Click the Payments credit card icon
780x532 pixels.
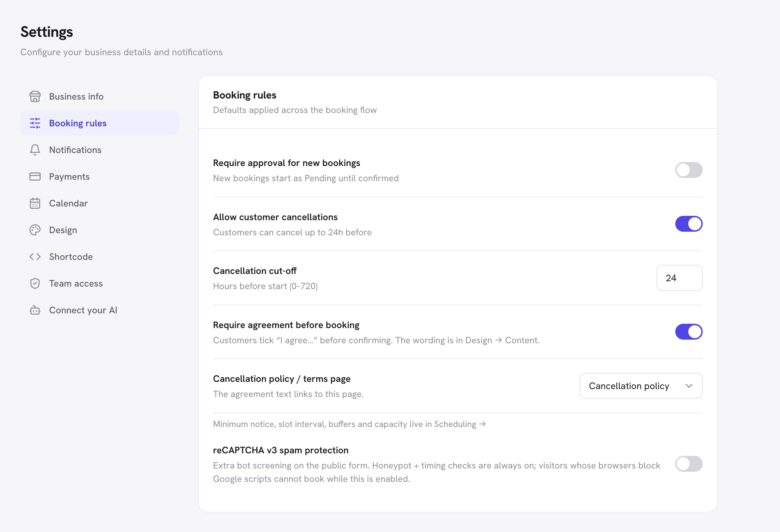[x=35, y=176]
